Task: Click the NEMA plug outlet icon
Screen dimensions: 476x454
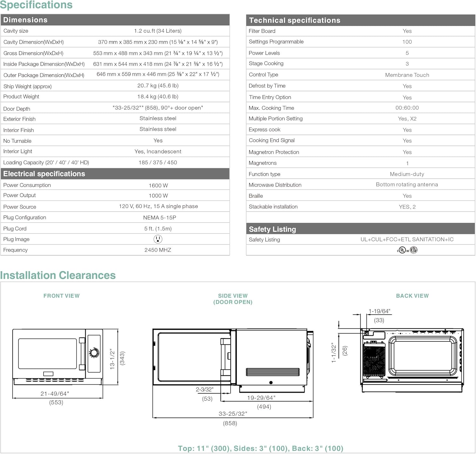Action: point(158,239)
